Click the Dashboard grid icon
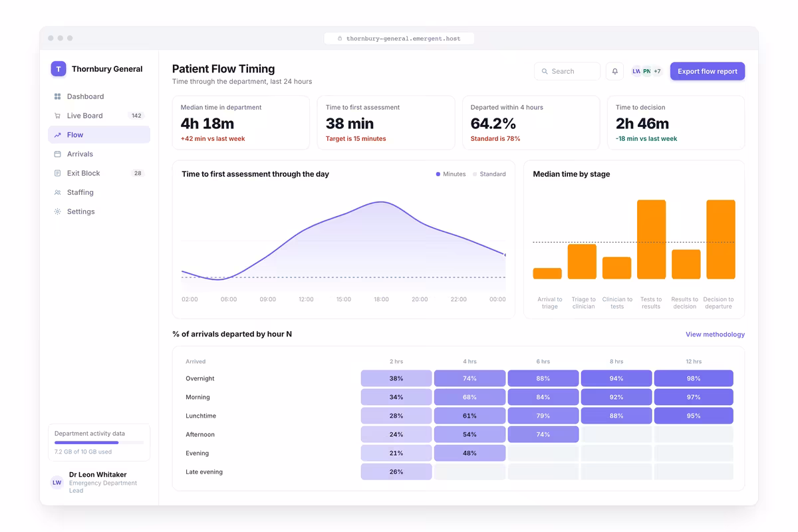798x532 pixels. click(x=58, y=96)
